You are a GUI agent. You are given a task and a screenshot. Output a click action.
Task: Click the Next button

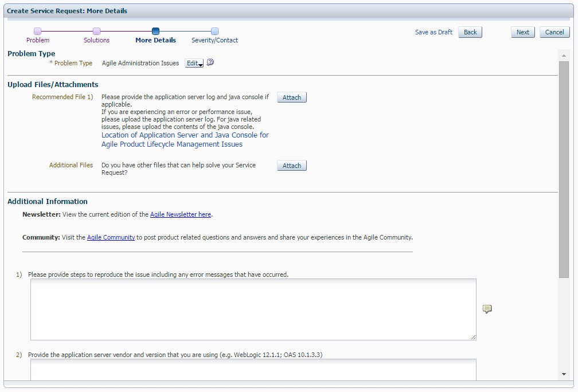[x=522, y=32]
